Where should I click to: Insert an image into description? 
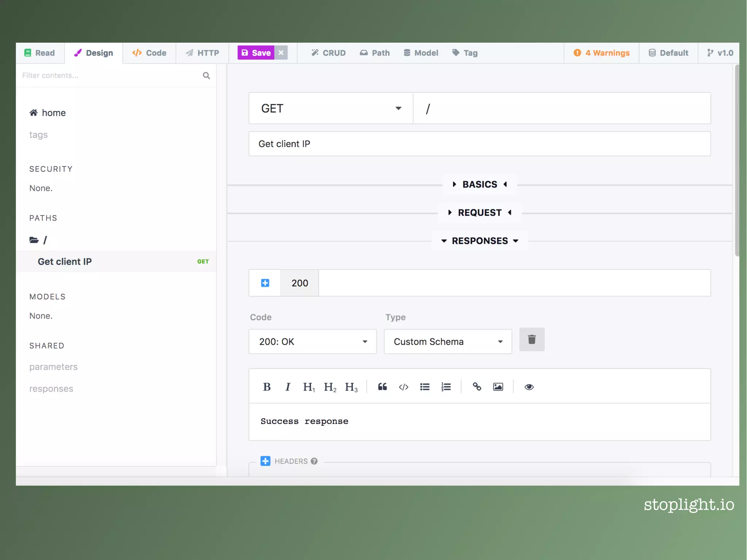(498, 387)
